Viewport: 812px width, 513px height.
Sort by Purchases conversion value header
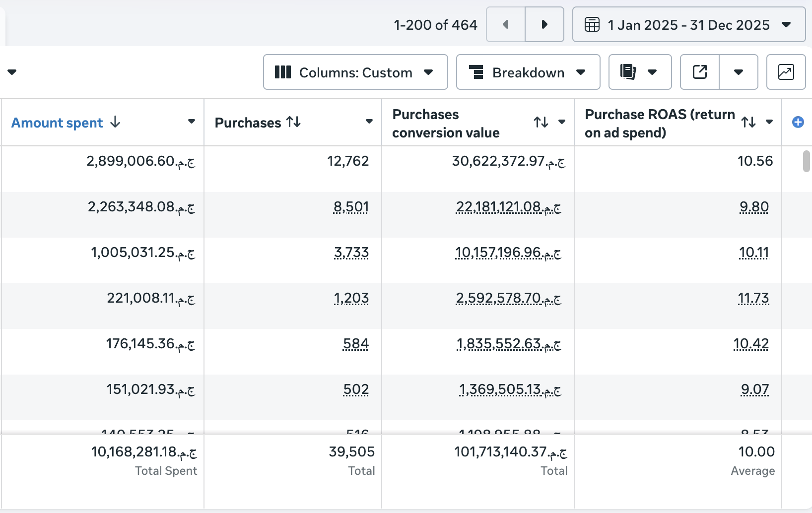pos(446,123)
